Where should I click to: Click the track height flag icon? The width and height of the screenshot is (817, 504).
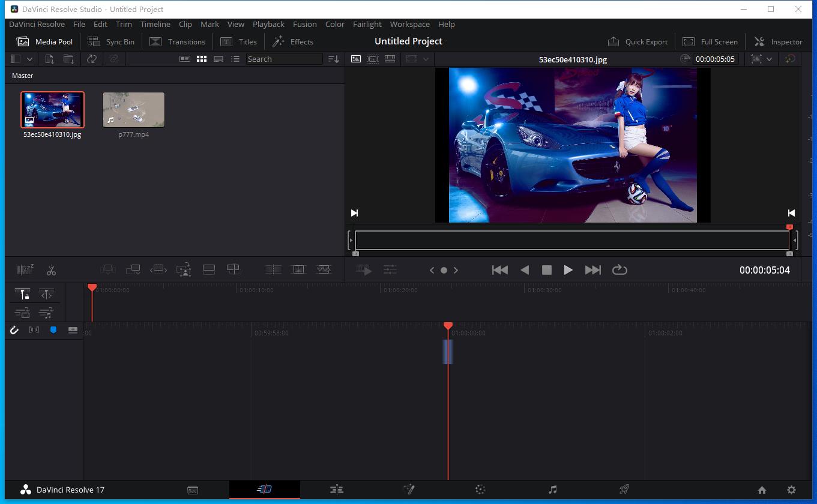(x=73, y=330)
